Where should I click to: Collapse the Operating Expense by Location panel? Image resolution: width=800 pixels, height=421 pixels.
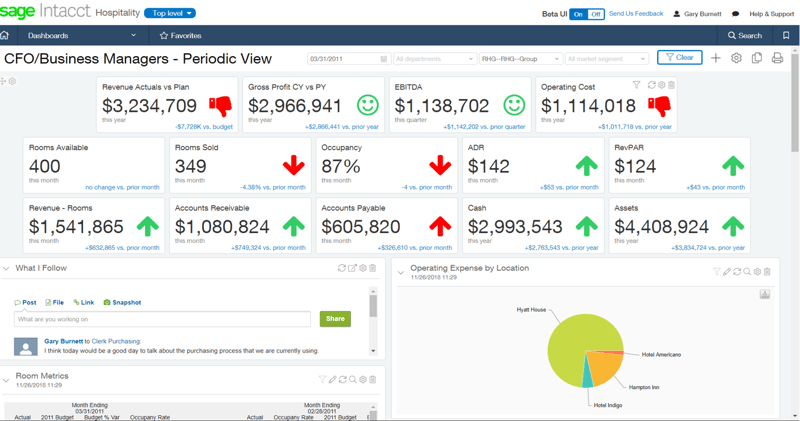[x=401, y=272]
